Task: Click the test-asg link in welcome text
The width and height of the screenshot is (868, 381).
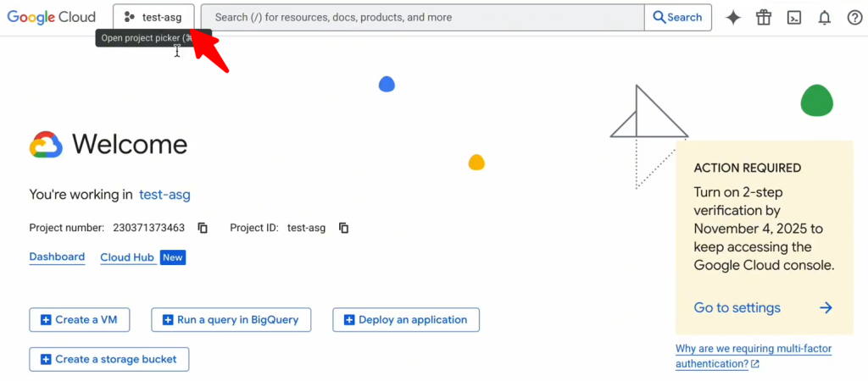Action: [164, 195]
